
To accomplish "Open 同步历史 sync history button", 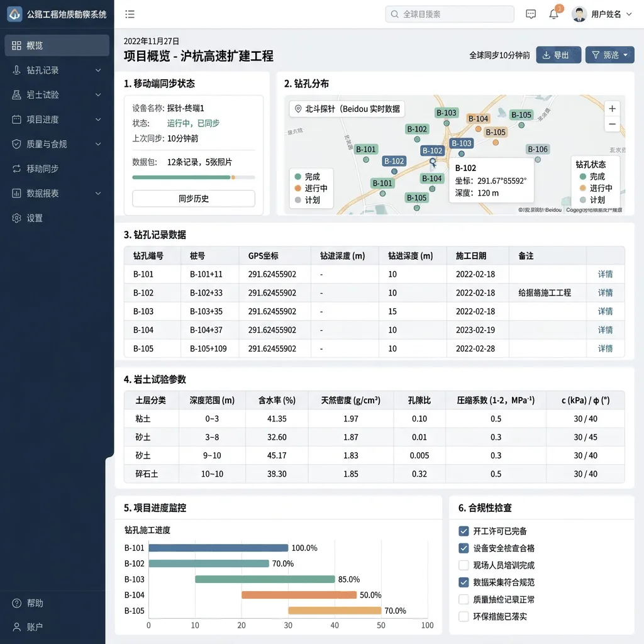I will coord(194,199).
